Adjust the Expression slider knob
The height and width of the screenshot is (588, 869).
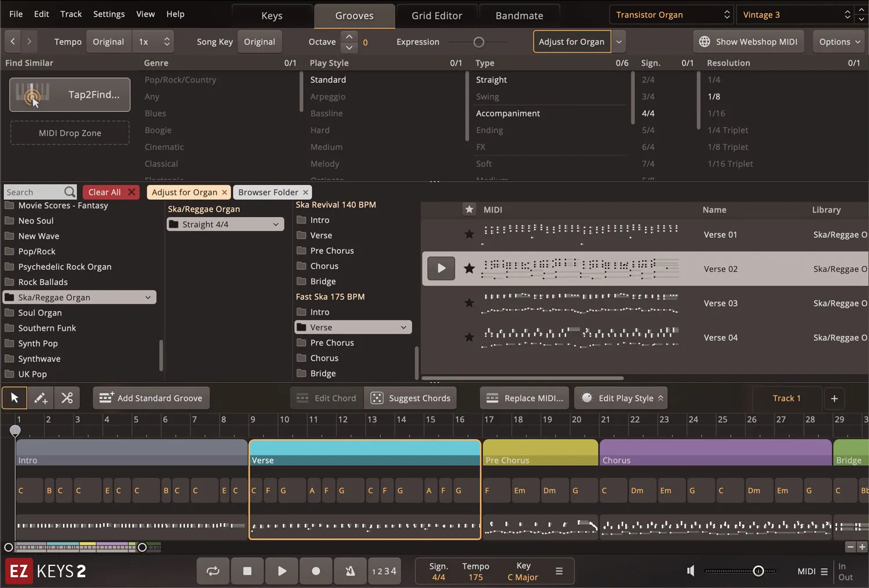pyautogui.click(x=479, y=42)
